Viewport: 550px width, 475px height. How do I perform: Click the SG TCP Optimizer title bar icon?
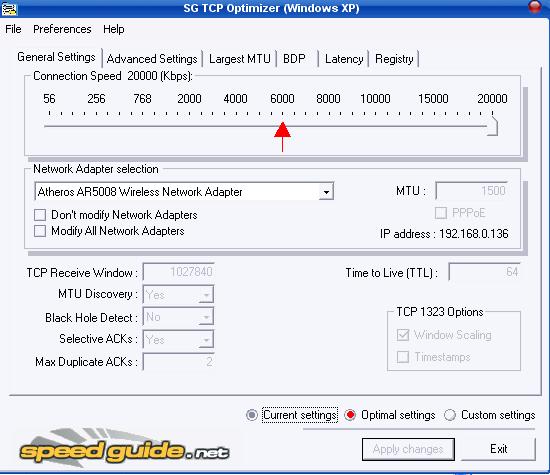click(9, 8)
